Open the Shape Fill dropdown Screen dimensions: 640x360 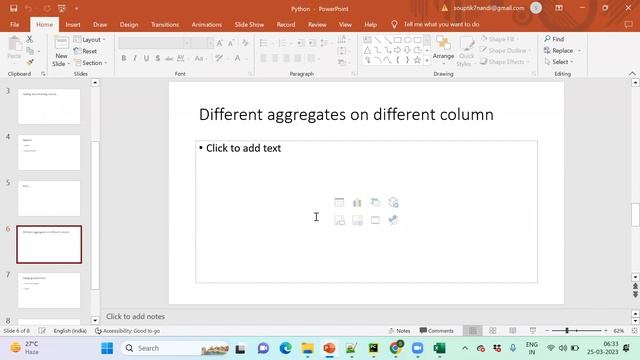pyautogui.click(x=500, y=39)
